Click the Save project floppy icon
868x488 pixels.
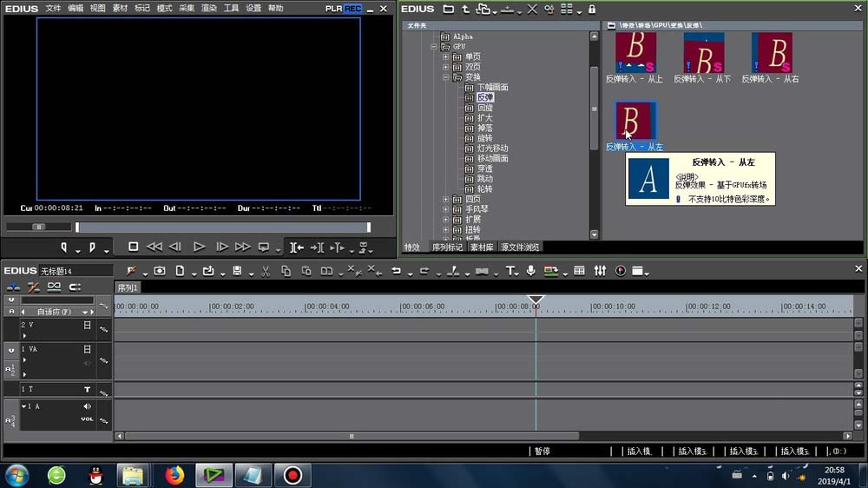tap(237, 271)
